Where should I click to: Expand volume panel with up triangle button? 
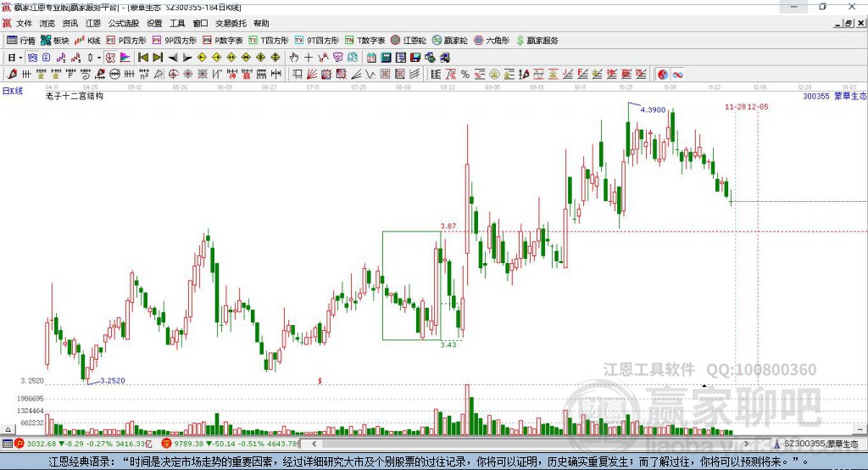(8, 429)
